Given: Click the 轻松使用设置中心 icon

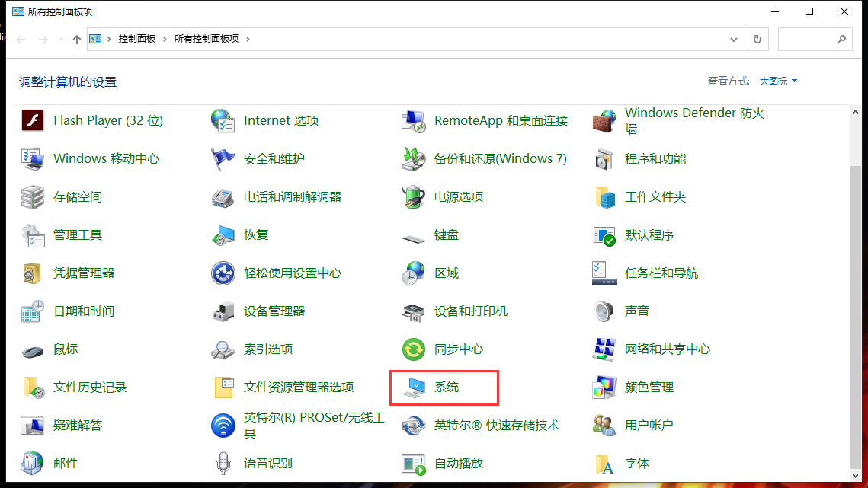Looking at the screenshot, I should [x=223, y=273].
